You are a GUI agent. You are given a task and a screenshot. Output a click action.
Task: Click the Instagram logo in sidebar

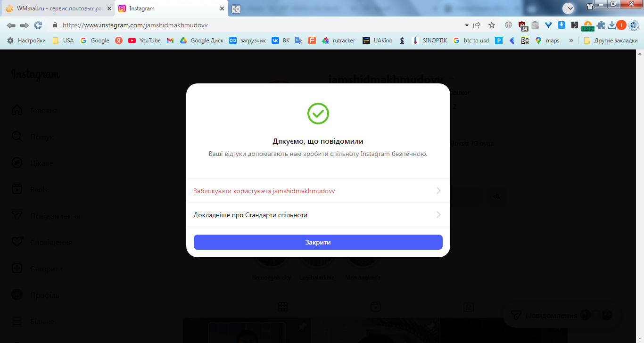[x=35, y=74]
